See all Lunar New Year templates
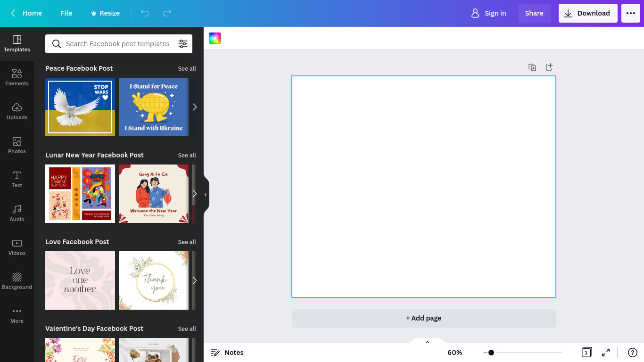 pyautogui.click(x=187, y=155)
